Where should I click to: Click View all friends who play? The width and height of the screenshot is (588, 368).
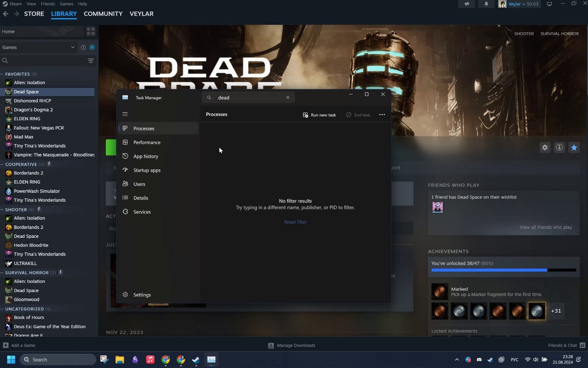(x=546, y=227)
